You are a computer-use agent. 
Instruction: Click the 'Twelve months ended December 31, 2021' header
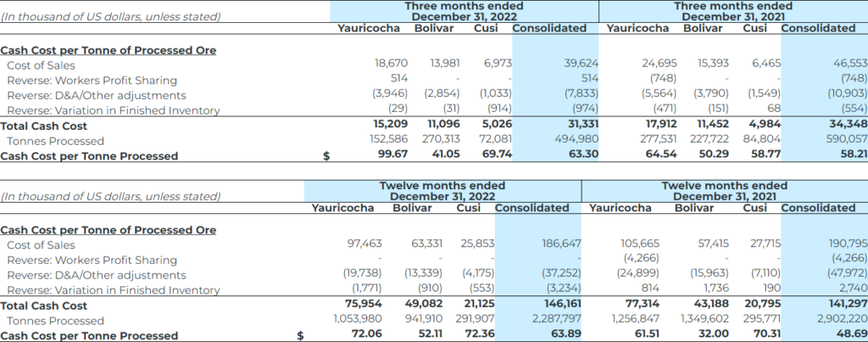click(724, 191)
